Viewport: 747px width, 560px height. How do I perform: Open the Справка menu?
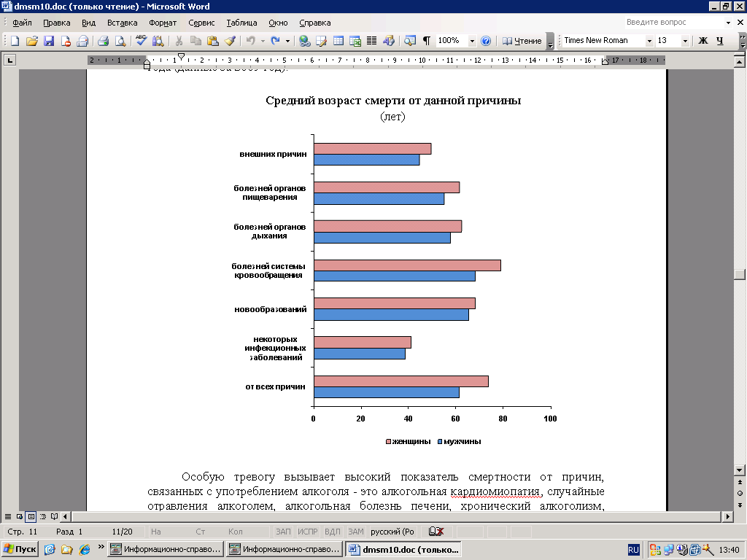[x=315, y=23]
